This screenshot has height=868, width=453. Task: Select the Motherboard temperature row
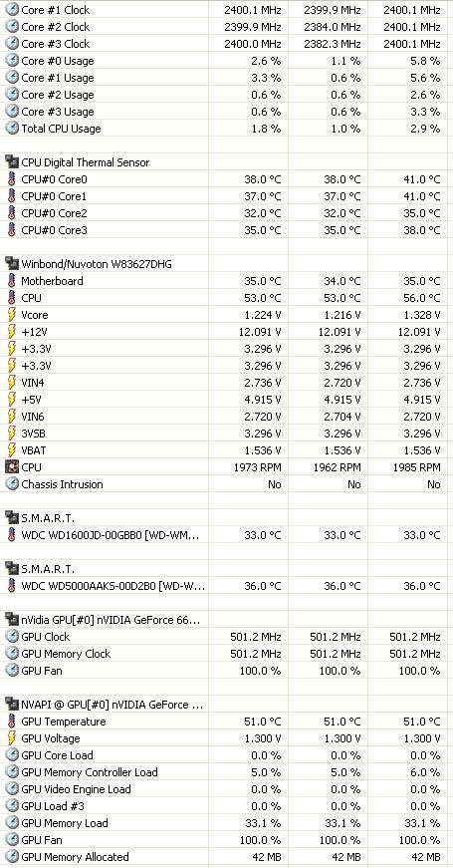click(226, 281)
